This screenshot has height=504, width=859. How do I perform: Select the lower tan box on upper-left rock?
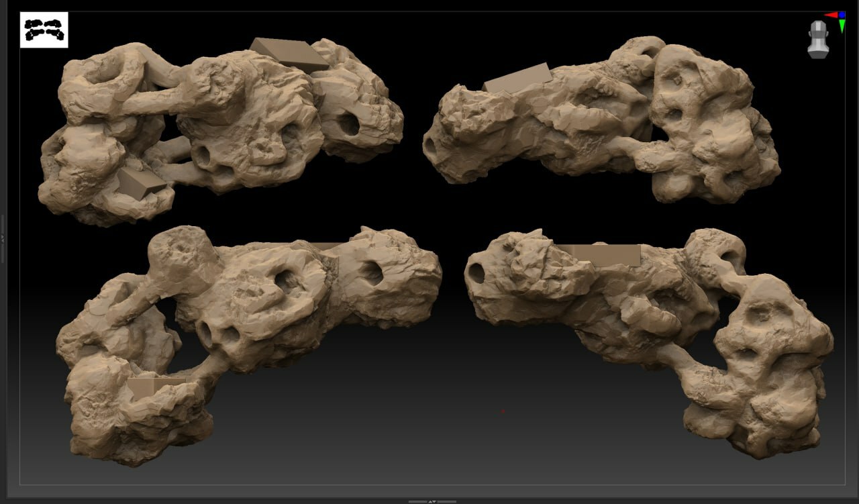point(141,183)
